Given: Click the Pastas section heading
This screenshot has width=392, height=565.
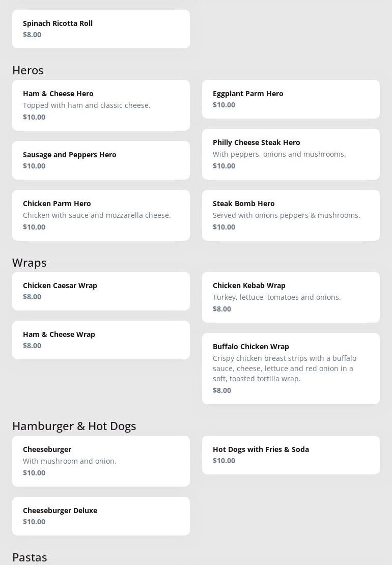Looking at the screenshot, I should [30, 557].
